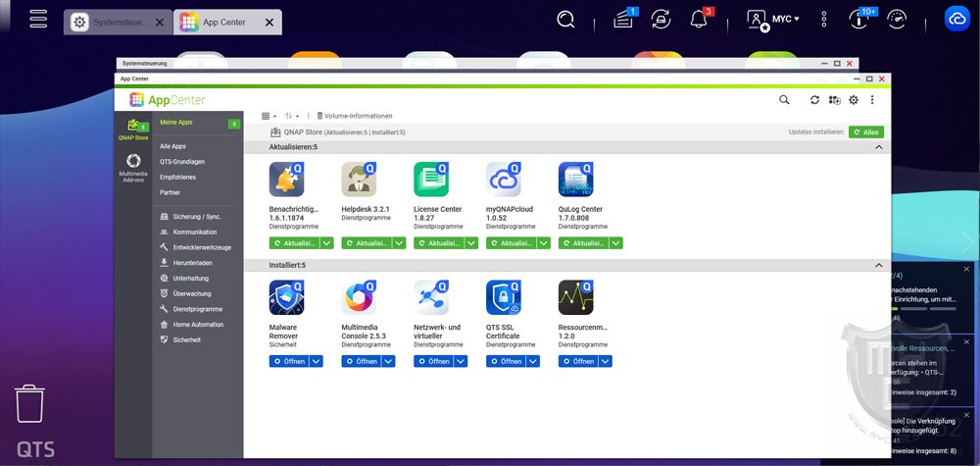Image resolution: width=980 pixels, height=466 pixels.
Task: Expand dropdown beside QTS SSL Certificate Öffnen
Action: (x=533, y=362)
